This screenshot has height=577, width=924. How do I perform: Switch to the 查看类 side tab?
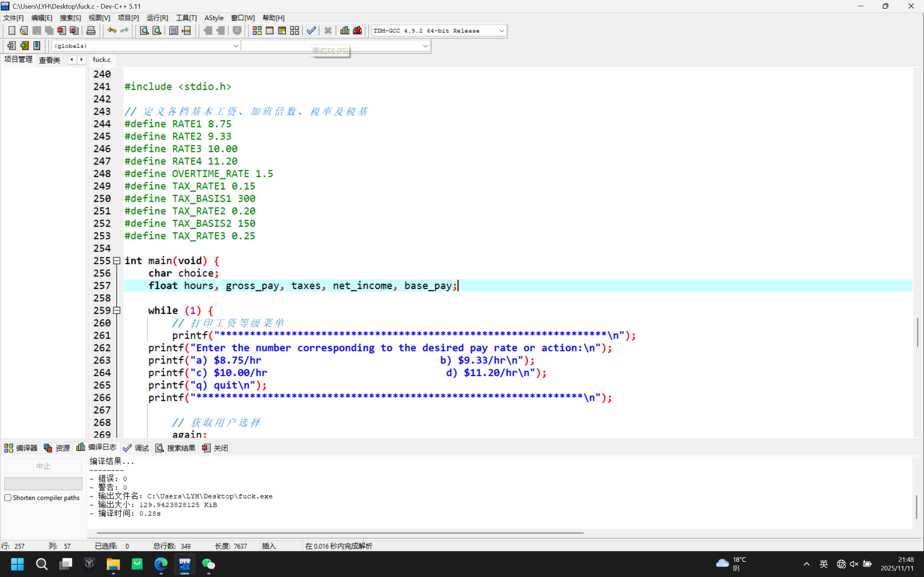pos(50,60)
